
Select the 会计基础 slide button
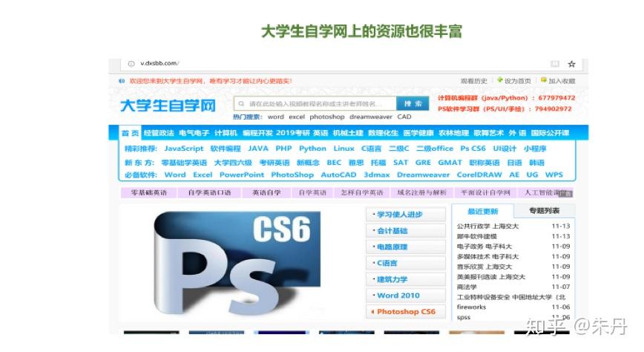[x=405, y=231]
